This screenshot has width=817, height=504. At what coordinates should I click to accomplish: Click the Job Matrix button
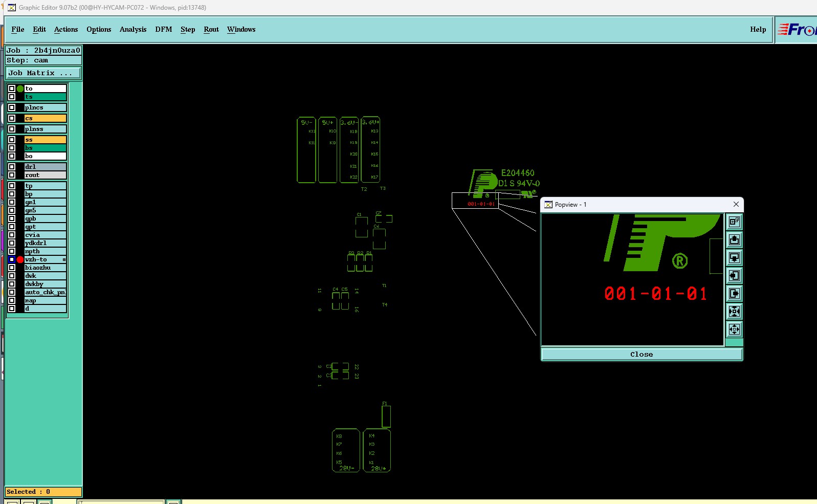pos(43,73)
